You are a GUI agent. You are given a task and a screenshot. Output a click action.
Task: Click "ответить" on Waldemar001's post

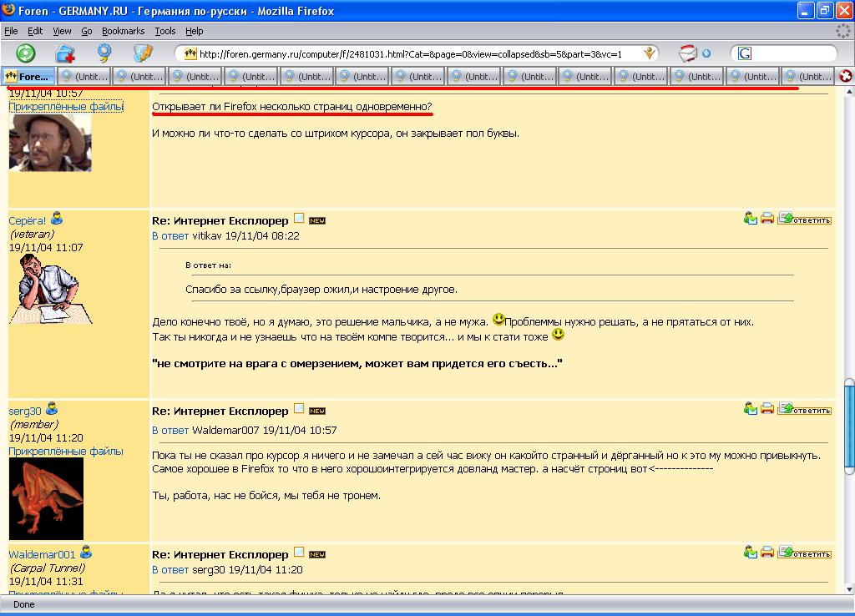[805, 552]
